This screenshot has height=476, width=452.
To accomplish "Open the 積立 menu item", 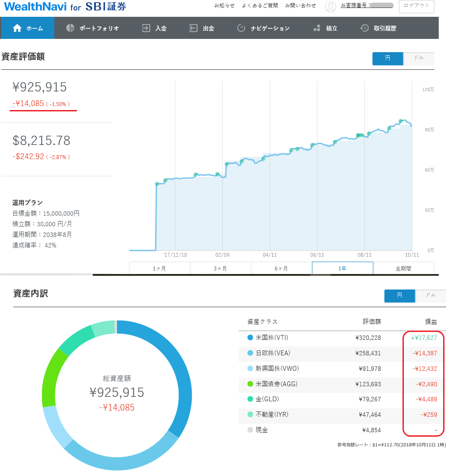I will click(325, 28).
